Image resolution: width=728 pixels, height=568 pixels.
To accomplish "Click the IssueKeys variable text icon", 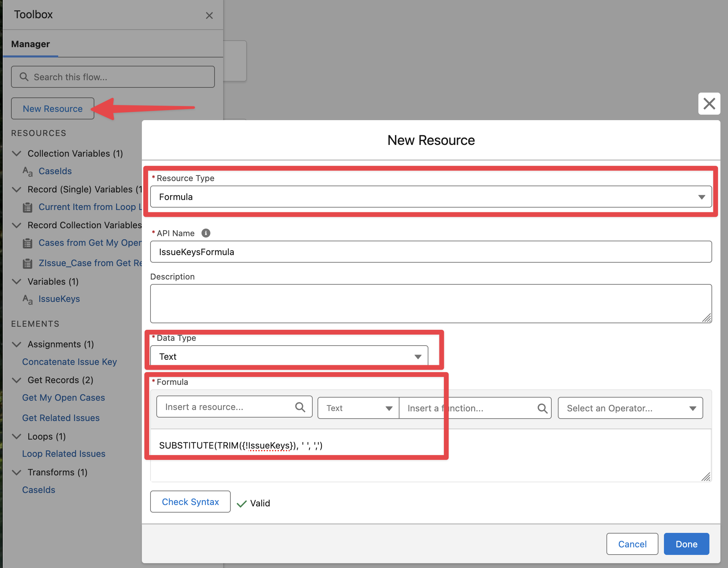I will (28, 299).
